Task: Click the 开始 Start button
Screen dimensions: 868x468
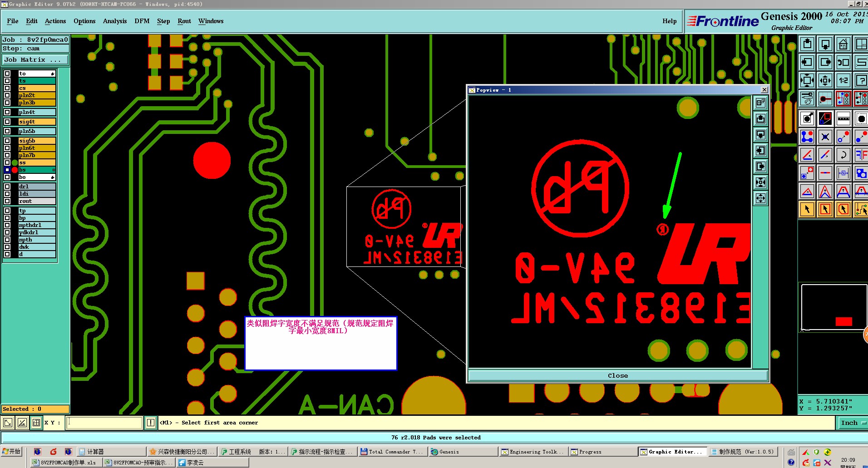Action: point(12,452)
